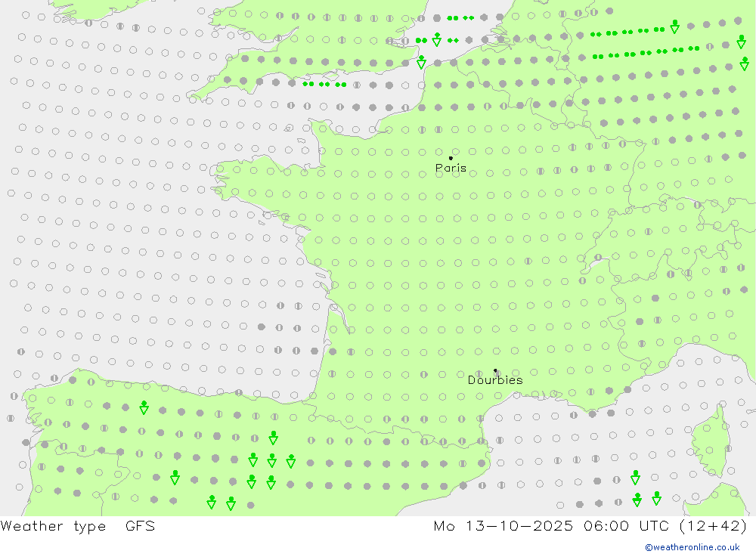Click the black dot marking Dourbies

pyautogui.click(x=495, y=370)
